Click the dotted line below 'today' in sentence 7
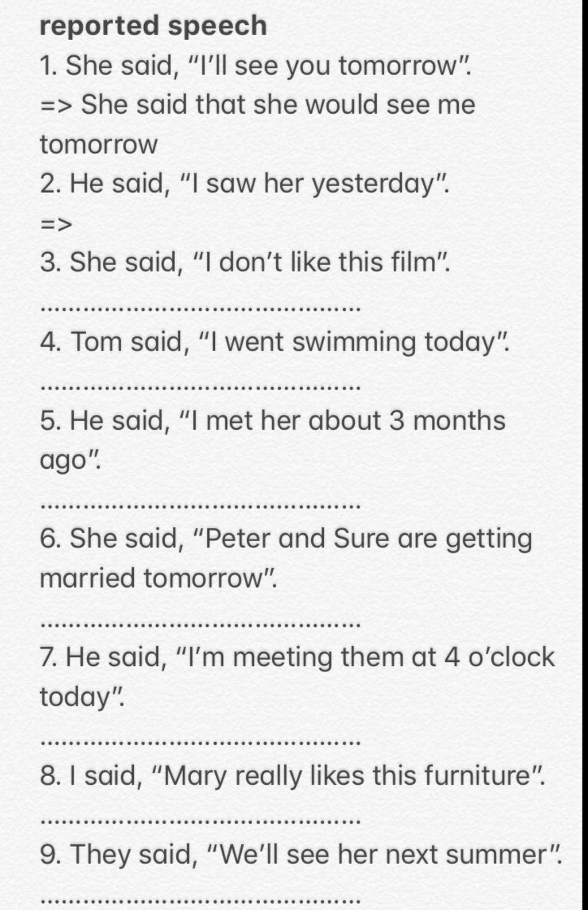The width and height of the screenshot is (588, 910). [202, 743]
